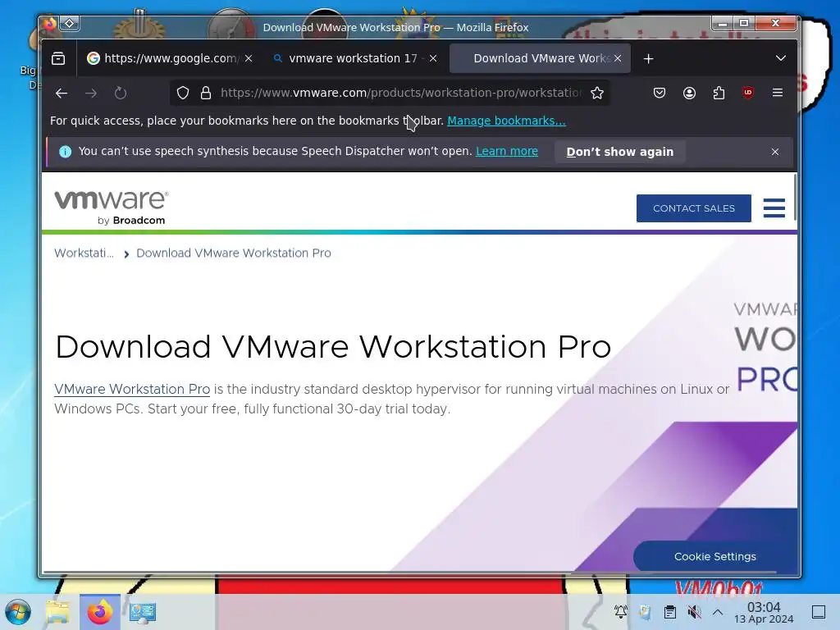840x630 pixels.
Task: Click Download VMware Workstation Pro heading
Action: 333,347
